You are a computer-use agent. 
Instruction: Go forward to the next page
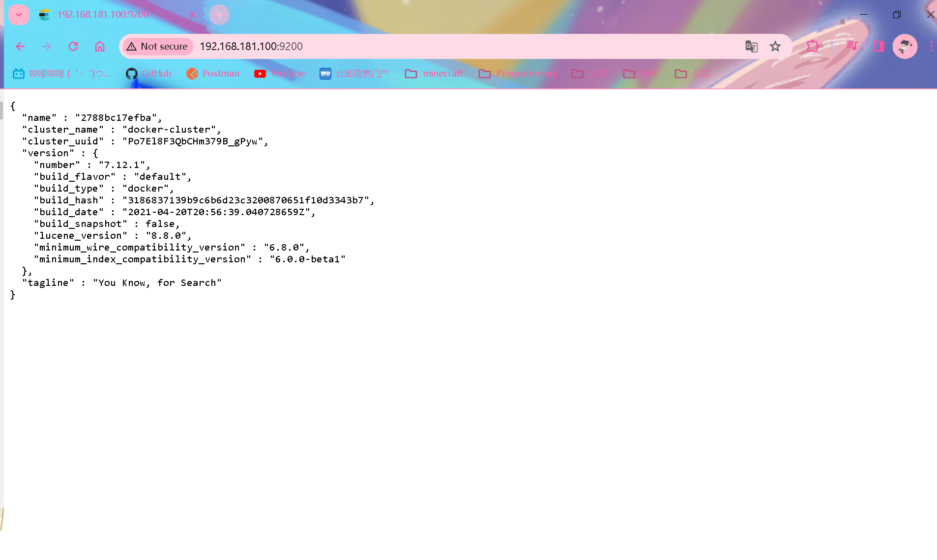tap(47, 46)
